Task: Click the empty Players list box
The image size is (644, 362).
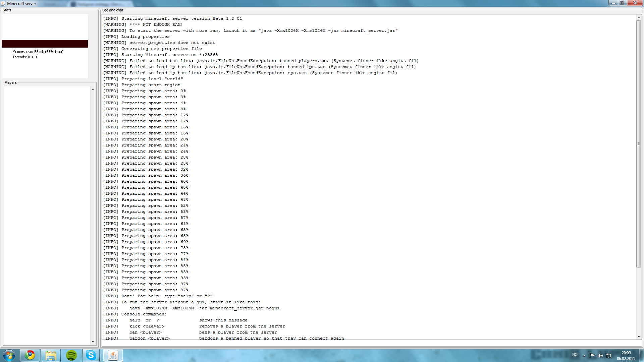Action: pos(47,216)
